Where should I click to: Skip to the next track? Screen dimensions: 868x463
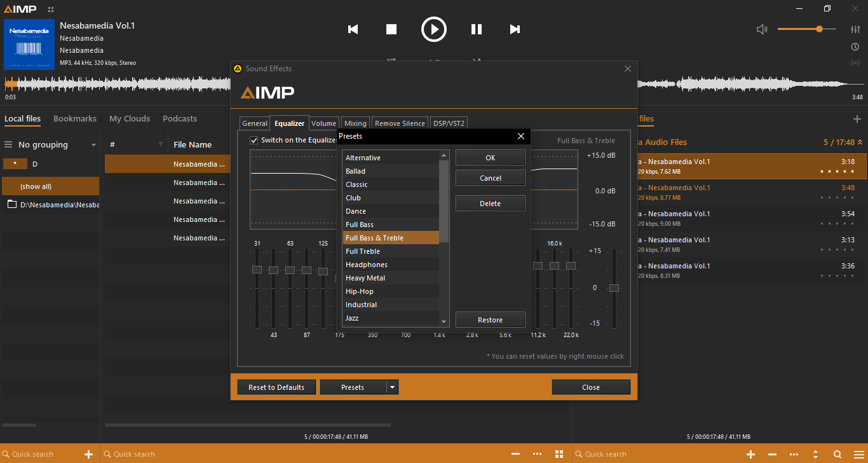515,29
